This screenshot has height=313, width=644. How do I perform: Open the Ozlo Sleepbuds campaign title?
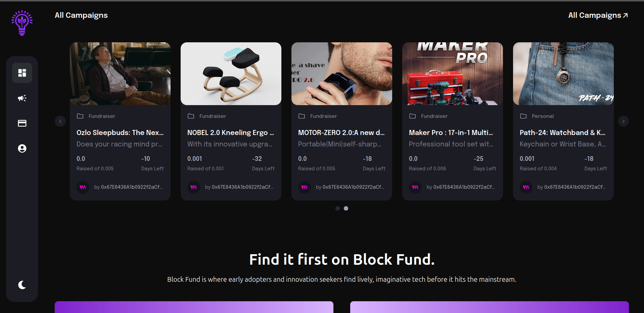[x=120, y=133]
